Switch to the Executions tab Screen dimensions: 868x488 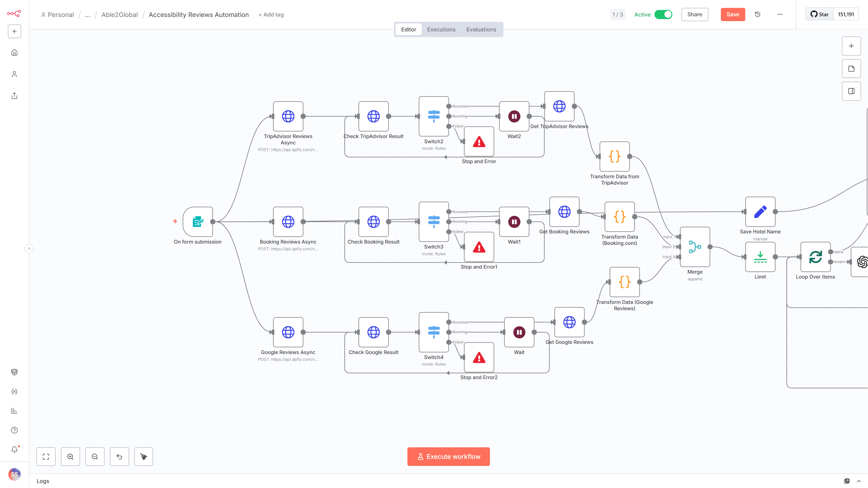point(441,30)
